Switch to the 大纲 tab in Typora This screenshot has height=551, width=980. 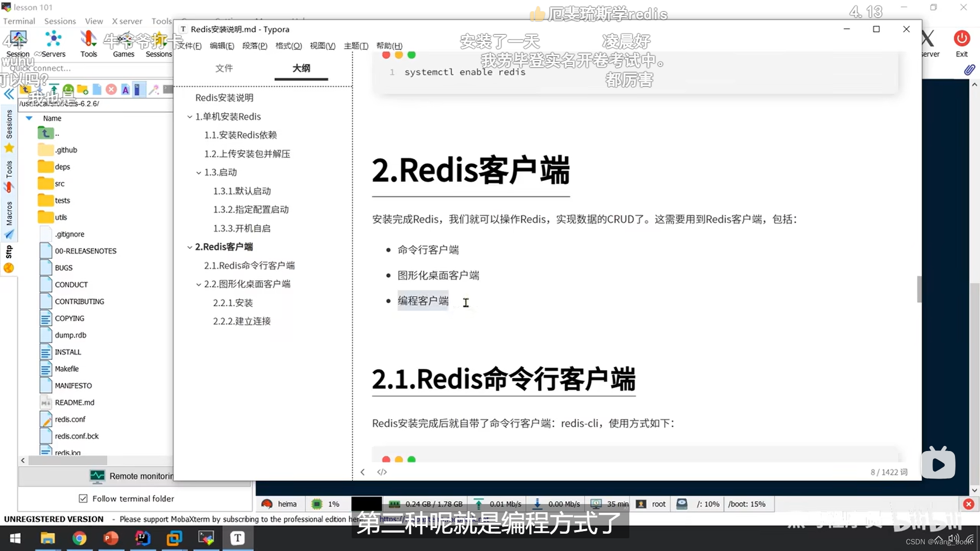coord(301,68)
